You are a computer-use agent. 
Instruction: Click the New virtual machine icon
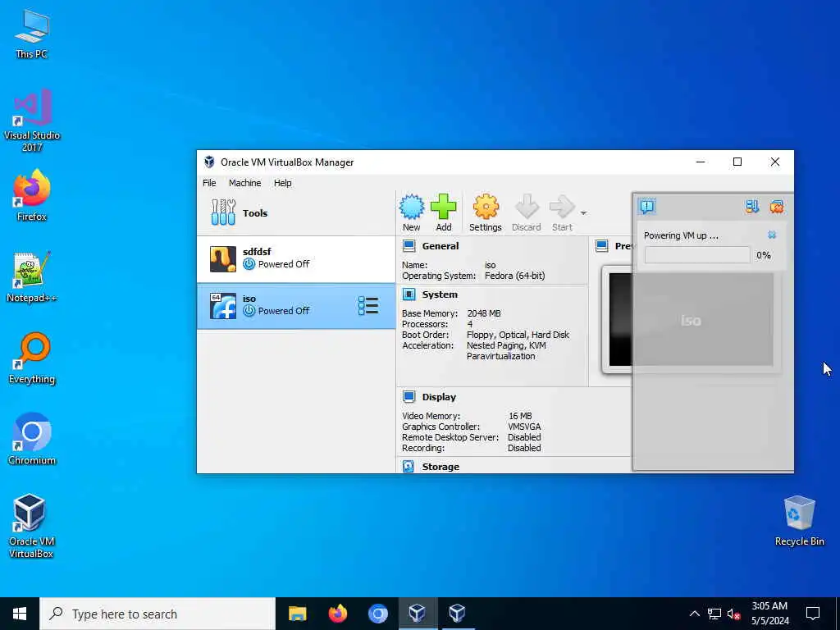412,208
